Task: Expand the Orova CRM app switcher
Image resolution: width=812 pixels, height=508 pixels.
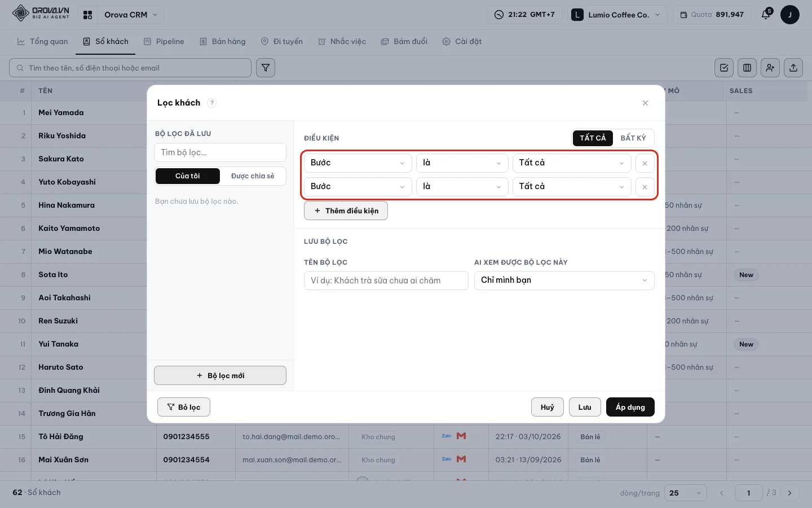Action: [x=131, y=15]
